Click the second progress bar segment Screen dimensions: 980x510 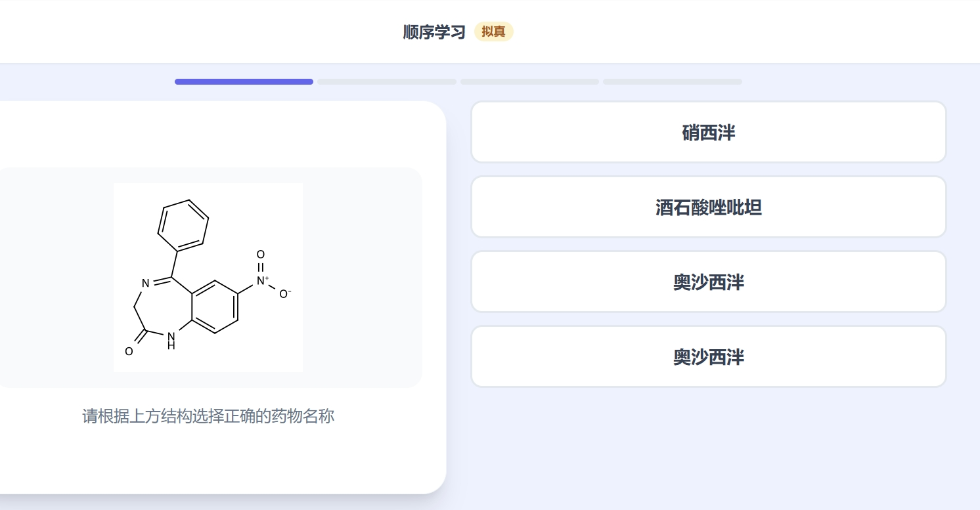[x=386, y=81]
